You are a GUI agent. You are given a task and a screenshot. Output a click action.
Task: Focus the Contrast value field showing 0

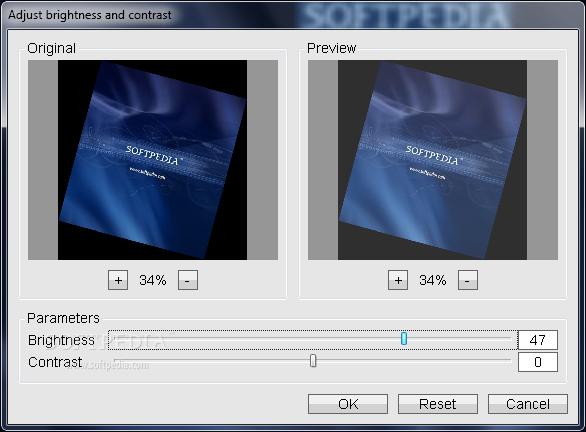[x=537, y=362]
